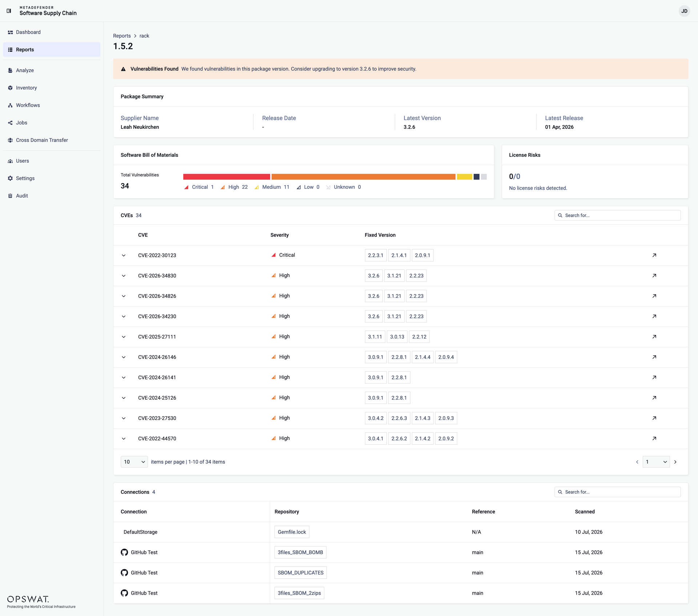Click the GitHub icon beside 3files_SBOM_BOMB
This screenshot has height=616, width=698.
point(124,552)
